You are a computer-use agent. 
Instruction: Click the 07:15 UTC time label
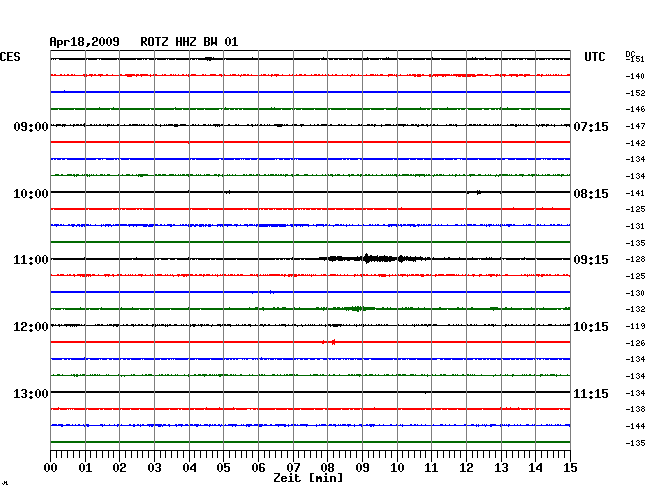coord(591,126)
